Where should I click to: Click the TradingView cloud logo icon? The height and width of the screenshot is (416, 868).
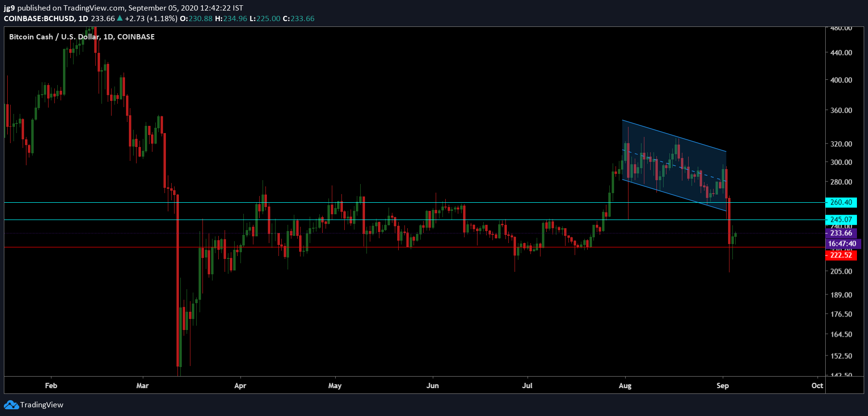(12, 405)
